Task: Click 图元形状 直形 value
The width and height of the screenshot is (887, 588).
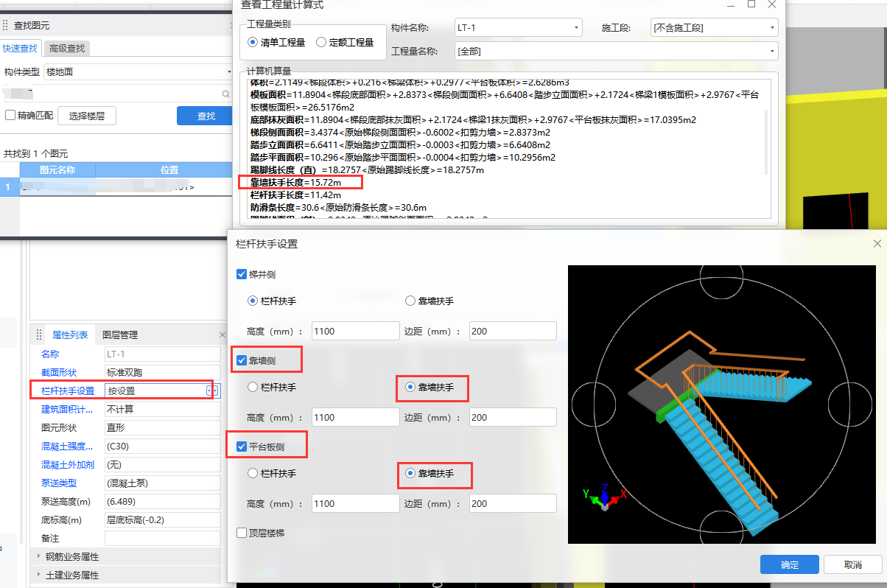Action: 162,427
